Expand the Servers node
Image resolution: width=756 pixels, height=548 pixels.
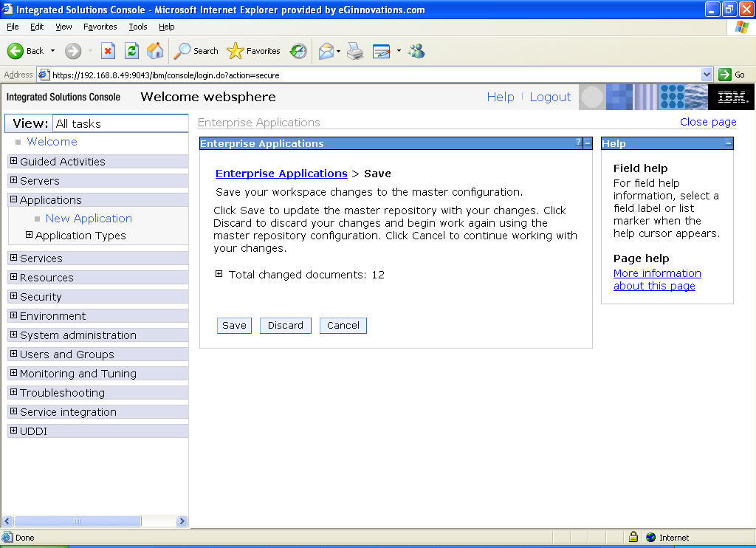coord(13,180)
